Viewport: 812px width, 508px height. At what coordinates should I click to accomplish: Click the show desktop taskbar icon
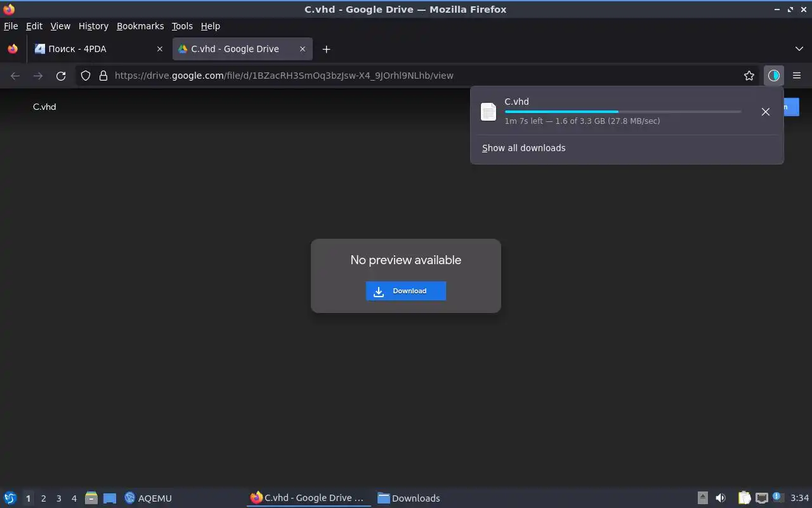[x=110, y=498]
